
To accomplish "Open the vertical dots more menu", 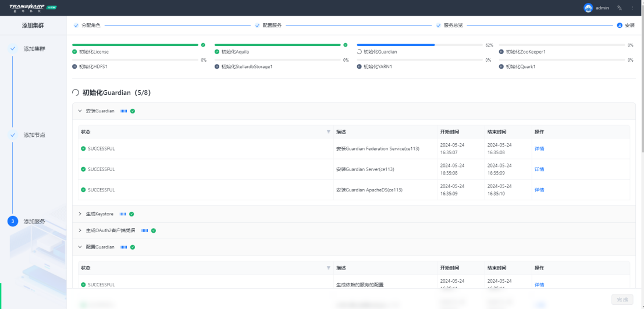I will point(632,8).
